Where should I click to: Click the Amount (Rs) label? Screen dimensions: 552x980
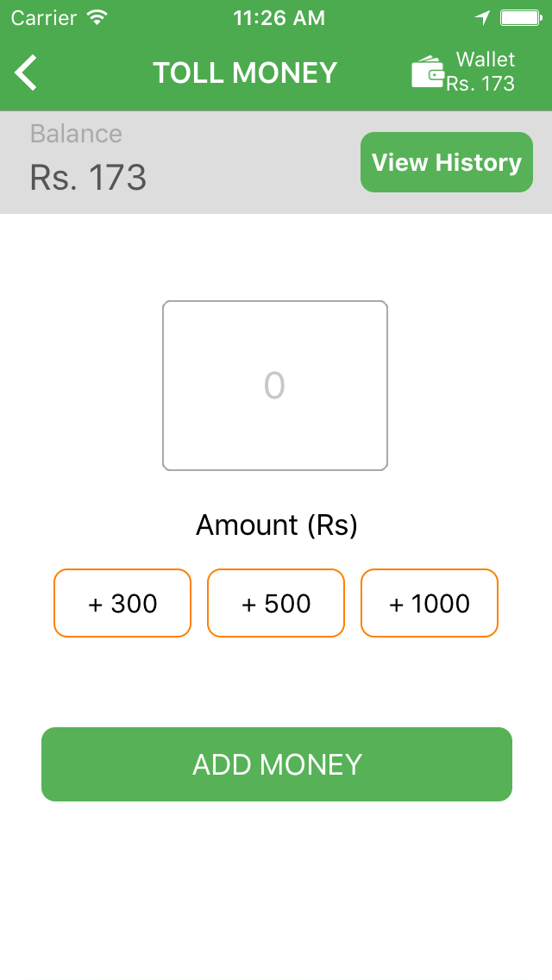tap(276, 525)
